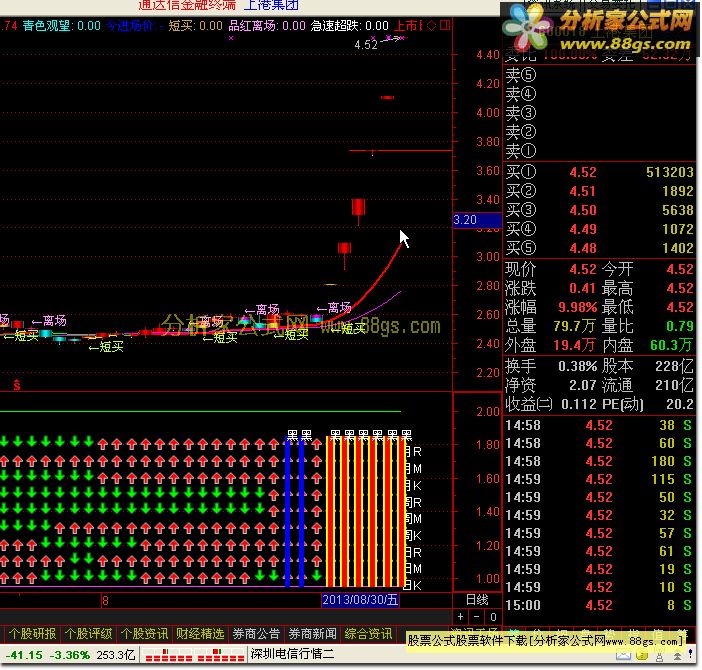
Task: Click the 253.3亿 turnover value
Action: coord(116,655)
